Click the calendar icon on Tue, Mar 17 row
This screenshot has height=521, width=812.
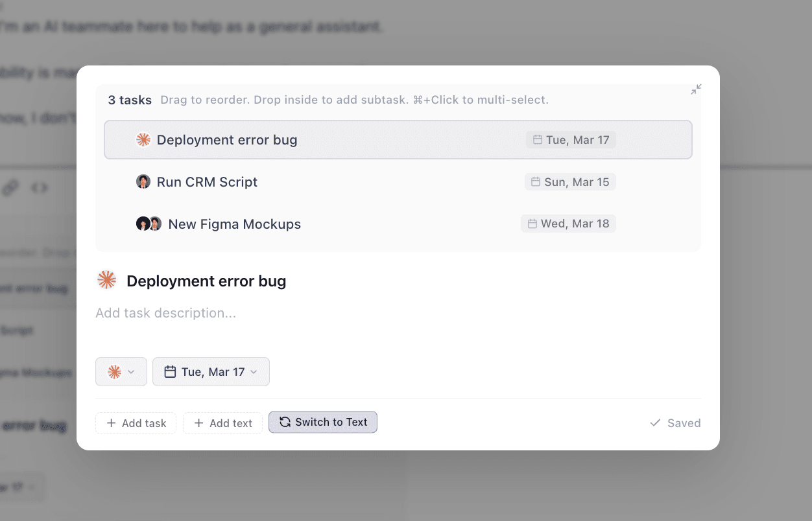tap(538, 140)
